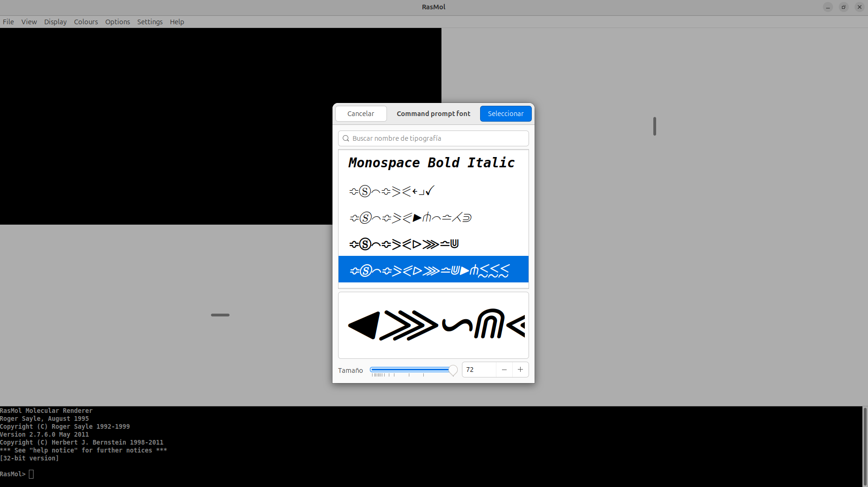Open the Colours menu
The height and width of the screenshot is (487, 868).
[x=86, y=22]
